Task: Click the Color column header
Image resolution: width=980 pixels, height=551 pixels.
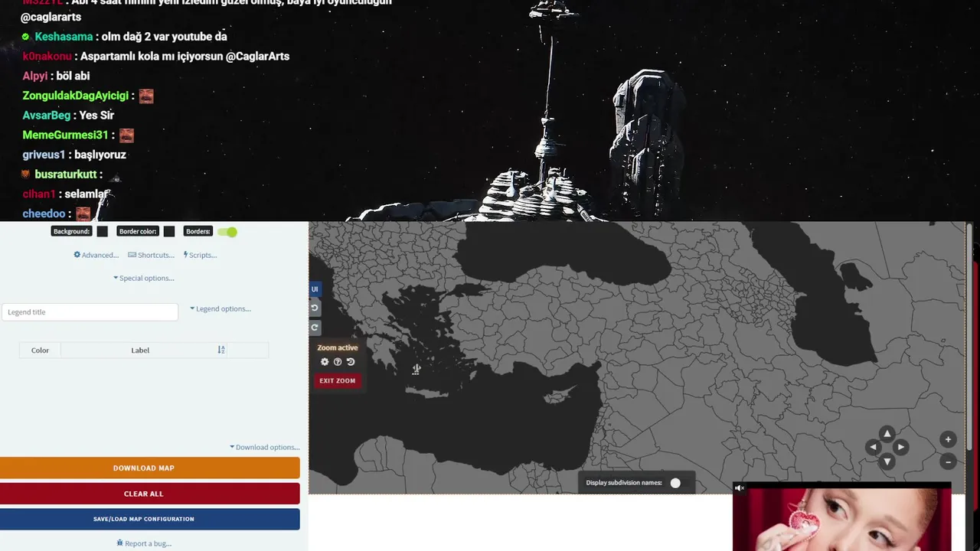Action: tap(40, 350)
